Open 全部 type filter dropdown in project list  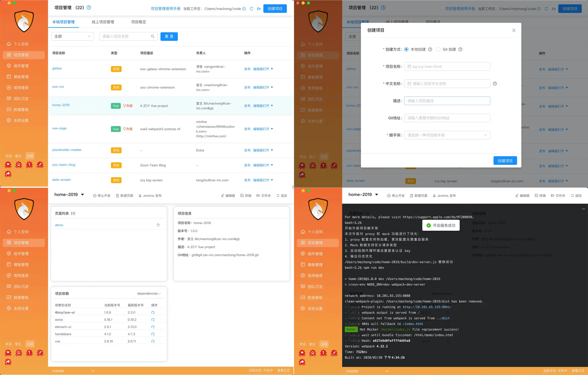point(73,36)
